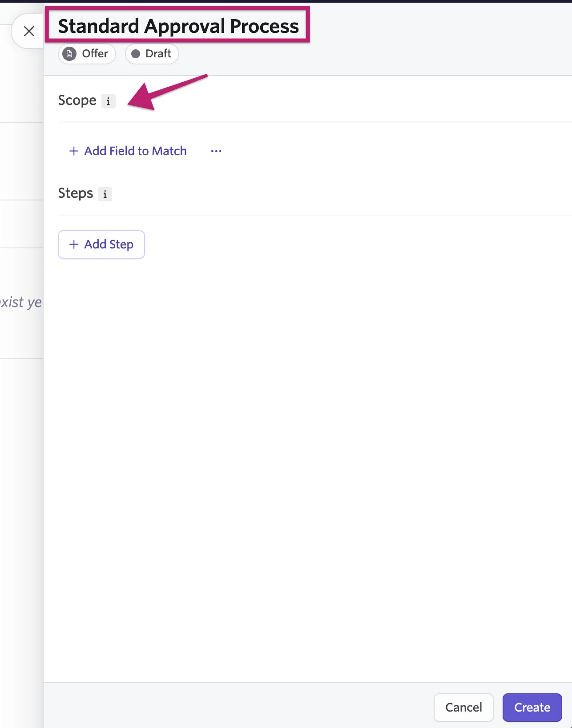This screenshot has width=572, height=728.
Task: Show Steps info tooltip icon
Action: pyautogui.click(x=105, y=194)
